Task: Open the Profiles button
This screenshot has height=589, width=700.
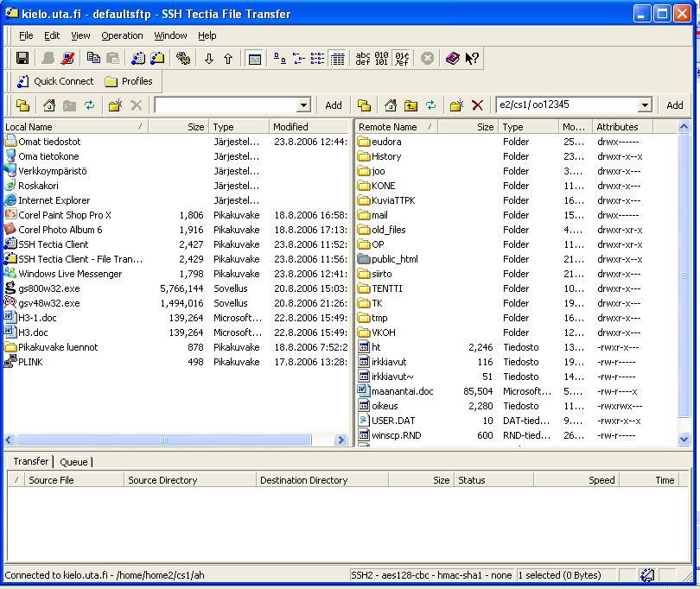Action: coord(129,81)
